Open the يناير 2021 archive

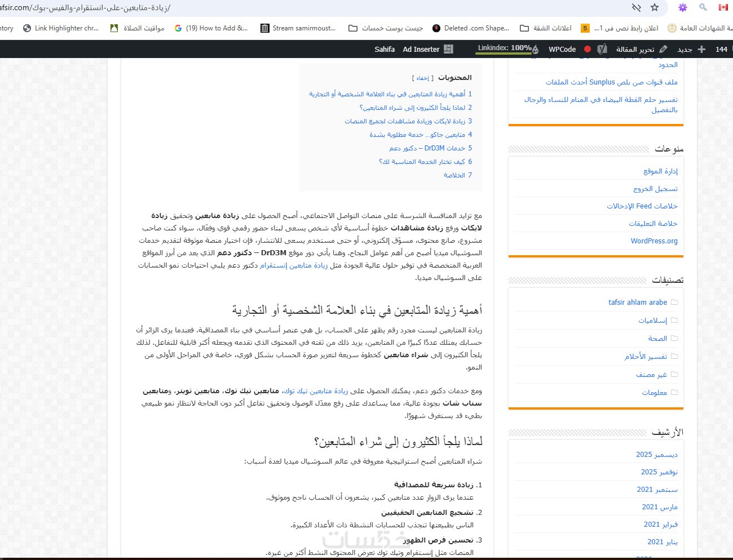pyautogui.click(x=663, y=542)
